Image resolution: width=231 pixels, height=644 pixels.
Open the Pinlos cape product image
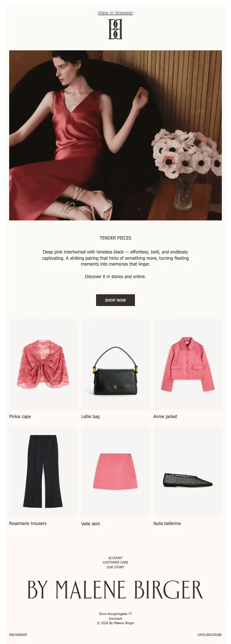pyautogui.click(x=43, y=364)
